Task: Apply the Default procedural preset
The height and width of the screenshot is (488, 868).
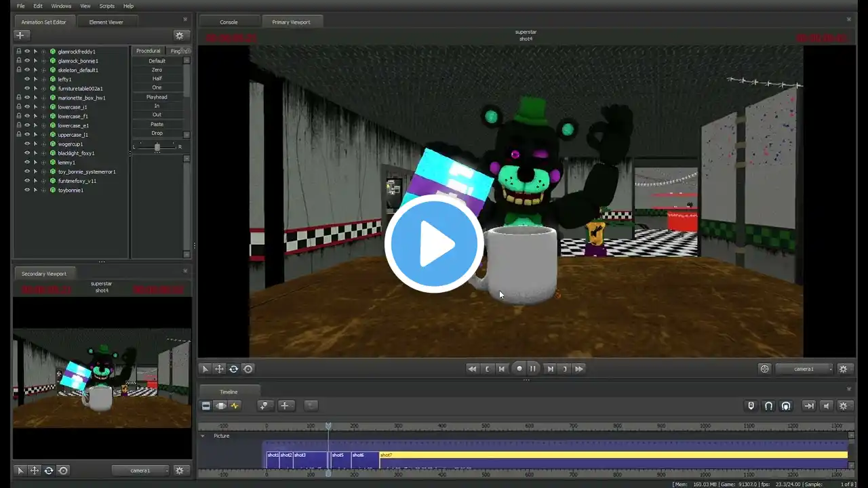Action: (x=157, y=61)
